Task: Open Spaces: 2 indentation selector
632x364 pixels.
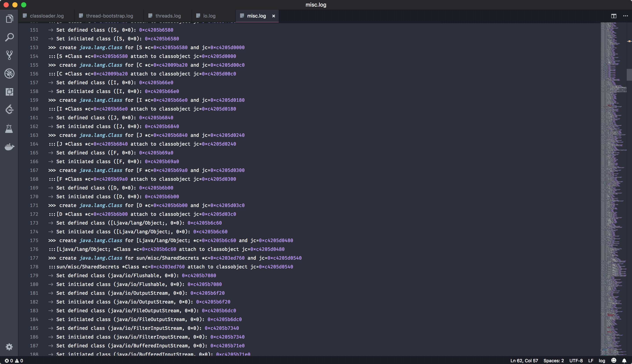Action: click(x=553, y=360)
